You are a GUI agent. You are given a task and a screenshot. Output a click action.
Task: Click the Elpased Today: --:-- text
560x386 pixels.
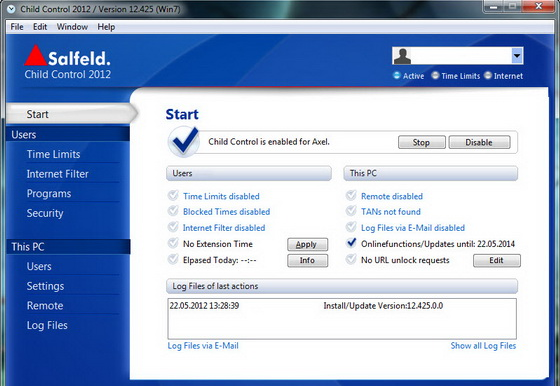click(220, 260)
